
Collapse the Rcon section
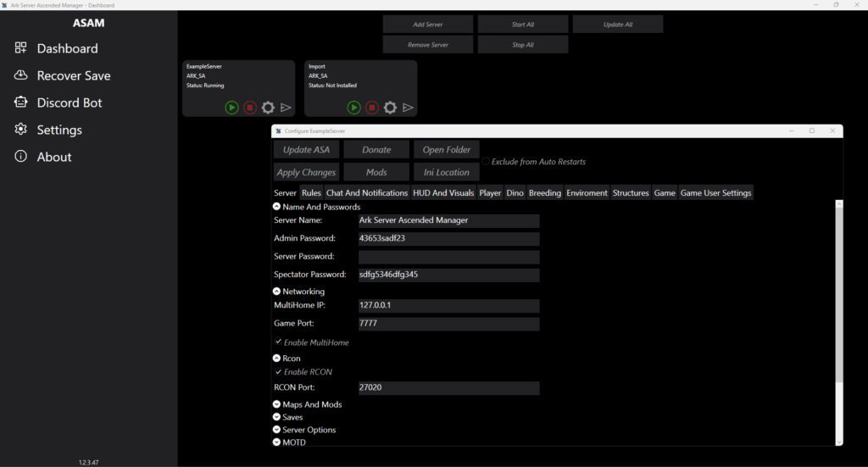click(277, 358)
